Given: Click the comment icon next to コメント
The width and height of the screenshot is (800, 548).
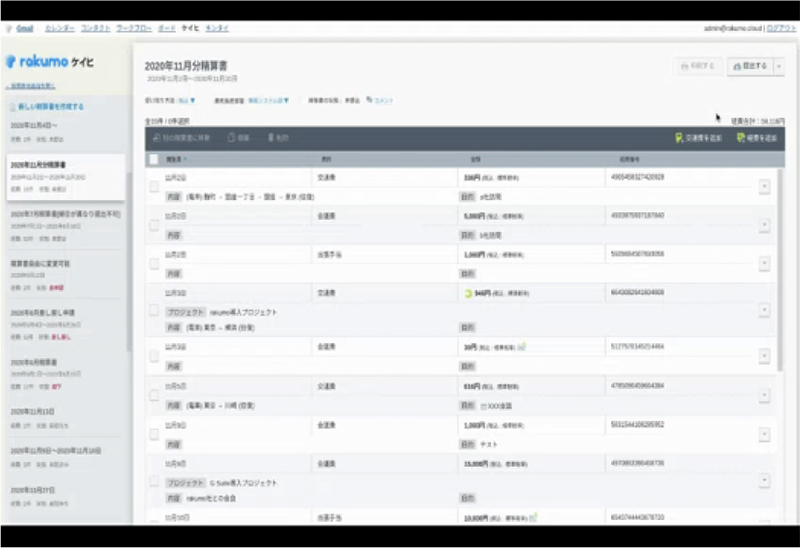Looking at the screenshot, I should point(369,100).
